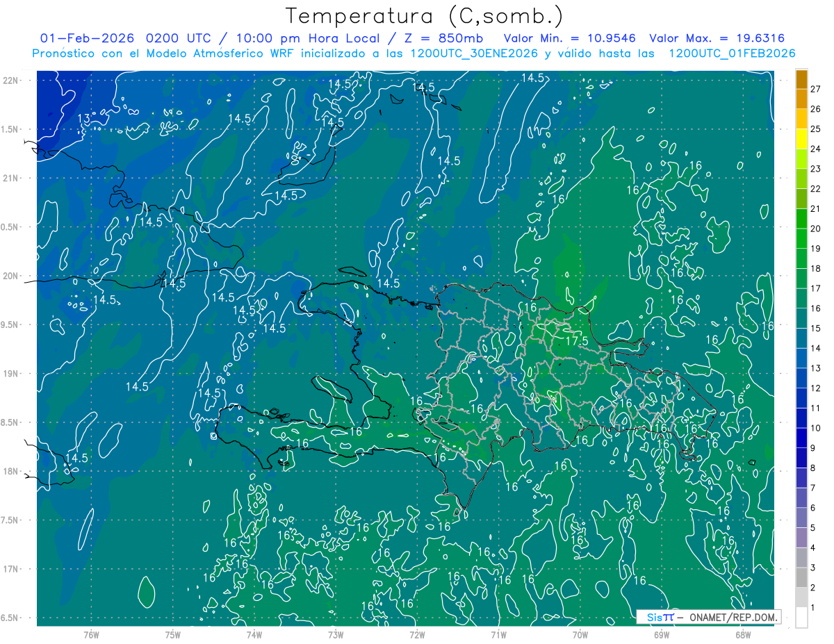This screenshot has height=644, width=834.
Task: Click the color legend value "21"
Action: click(x=815, y=208)
